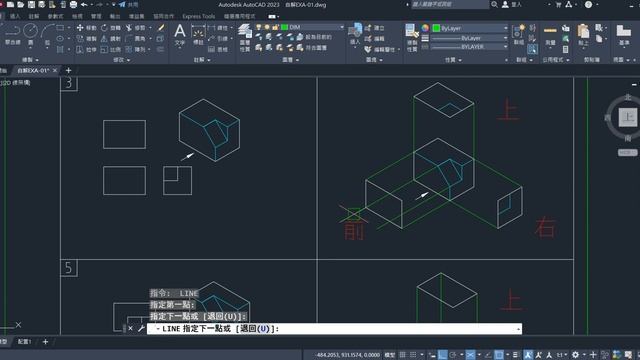The width and height of the screenshot is (640, 360).
Task: Open the Express Tools ribbon tab
Action: 198,16
